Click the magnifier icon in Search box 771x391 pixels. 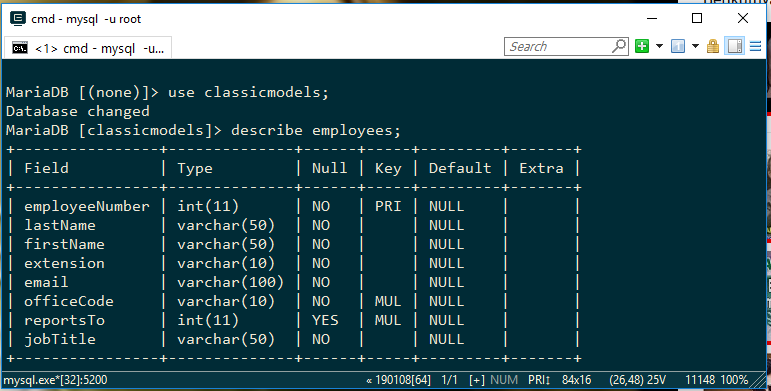coord(619,46)
